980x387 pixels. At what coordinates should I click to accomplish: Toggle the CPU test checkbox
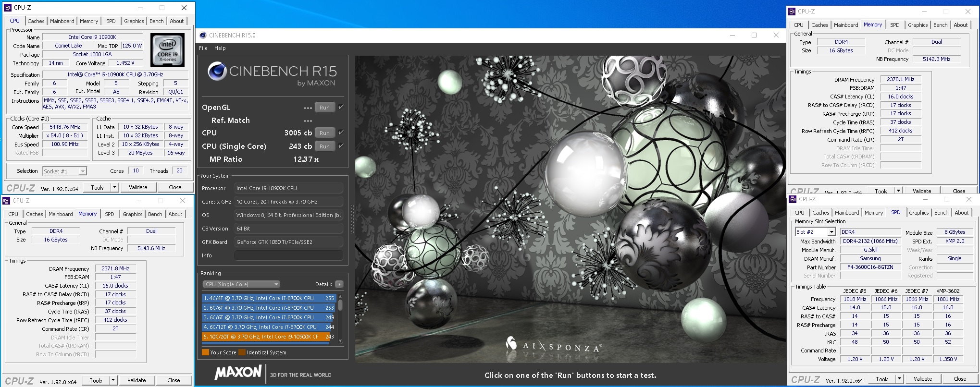(x=341, y=132)
